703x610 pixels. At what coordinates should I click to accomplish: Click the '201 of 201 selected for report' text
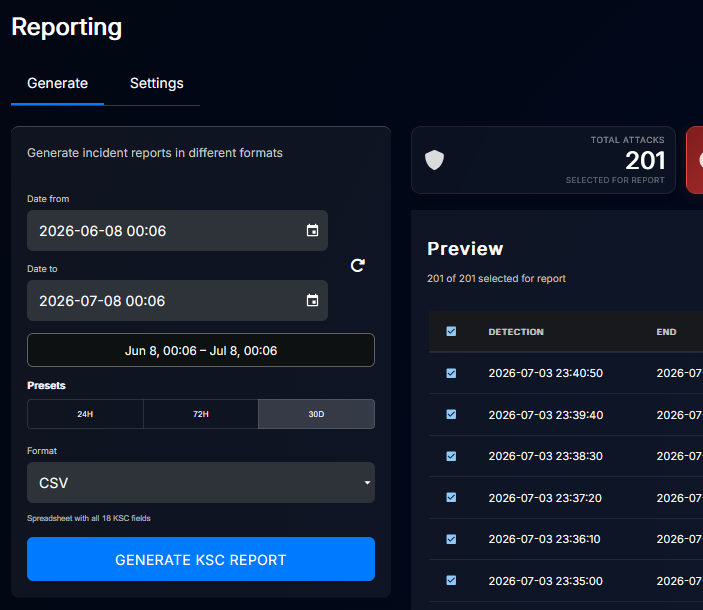tap(496, 278)
